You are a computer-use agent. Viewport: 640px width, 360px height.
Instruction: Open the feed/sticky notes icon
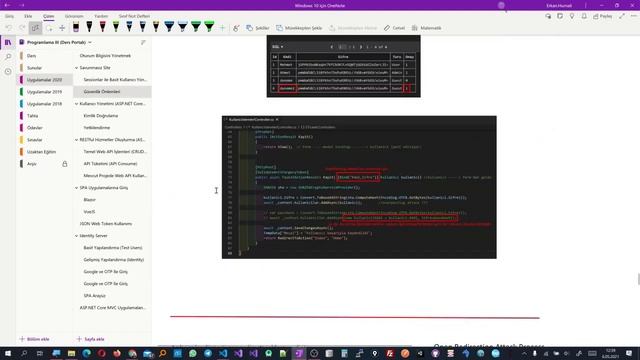(x=560, y=16)
